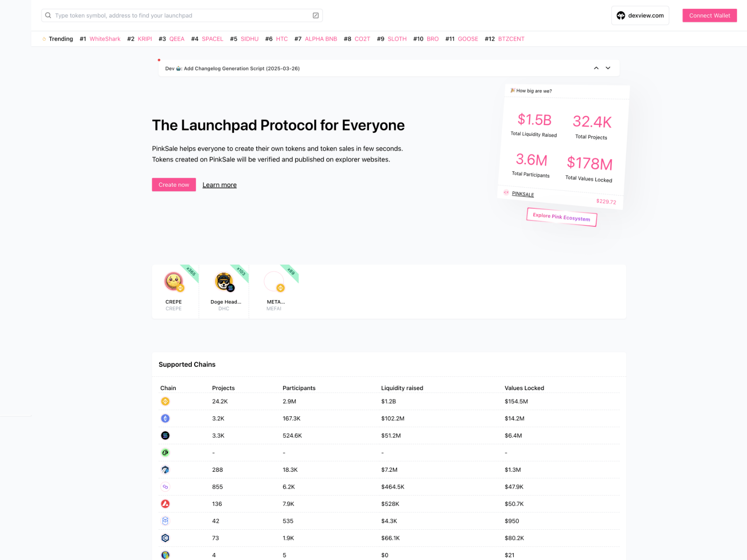Click the Fantom chain icon
Image resolution: width=747 pixels, height=560 pixels.
coord(165,521)
